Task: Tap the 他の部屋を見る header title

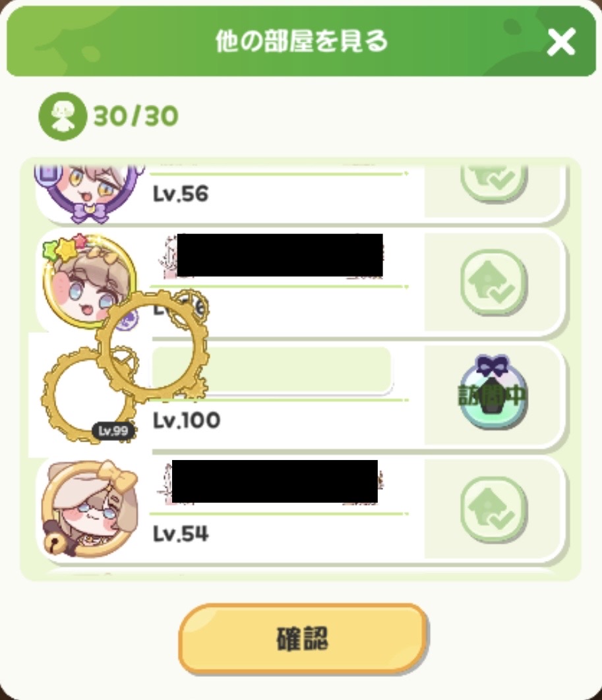Action: [302, 42]
